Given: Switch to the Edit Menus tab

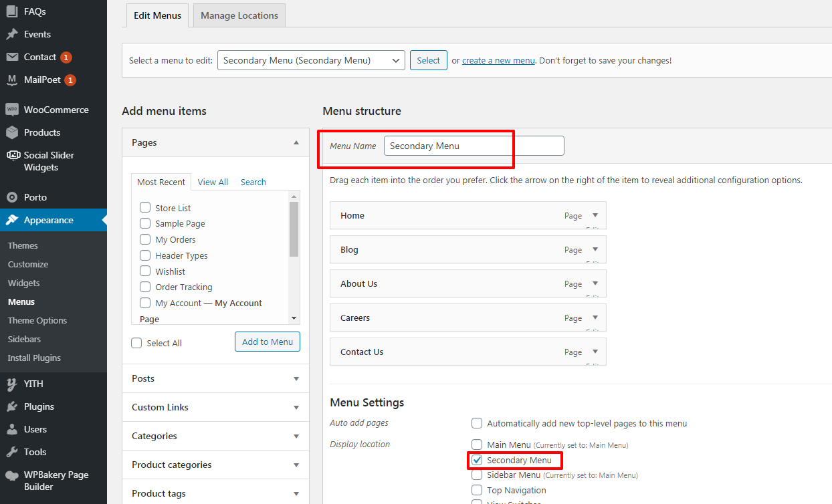Looking at the screenshot, I should [x=157, y=15].
